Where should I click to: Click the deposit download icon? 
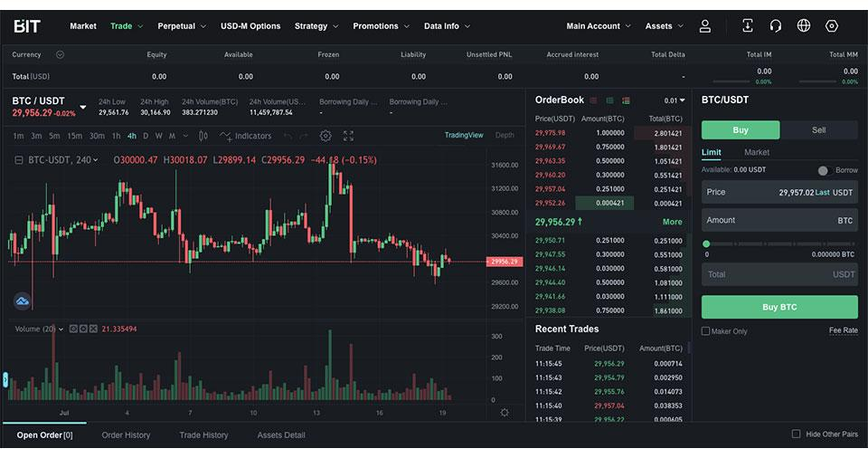tap(748, 25)
